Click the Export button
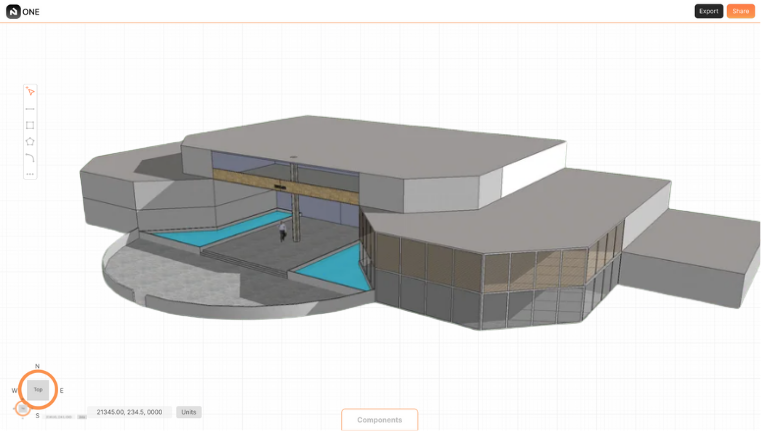 (708, 11)
